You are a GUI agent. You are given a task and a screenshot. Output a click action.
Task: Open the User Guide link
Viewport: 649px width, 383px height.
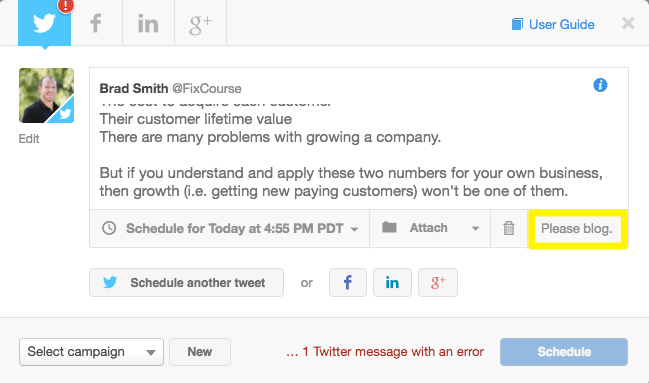pos(553,24)
